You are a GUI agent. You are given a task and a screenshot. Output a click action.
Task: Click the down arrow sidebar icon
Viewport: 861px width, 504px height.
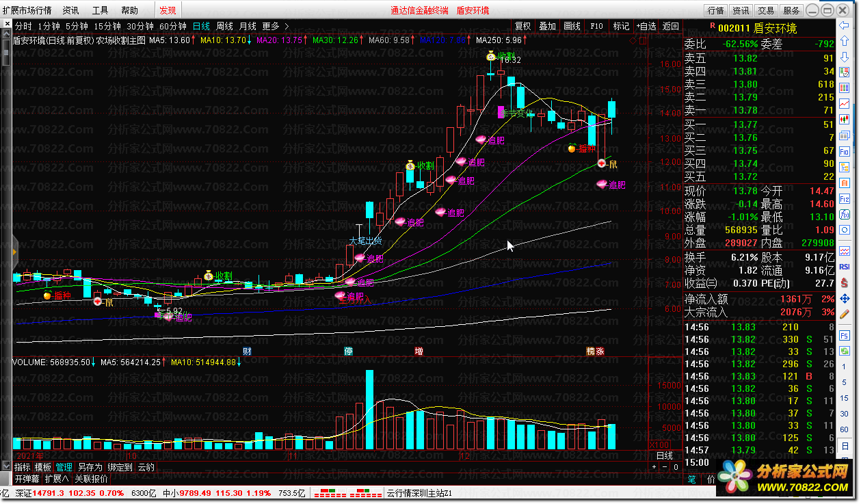[844, 57]
